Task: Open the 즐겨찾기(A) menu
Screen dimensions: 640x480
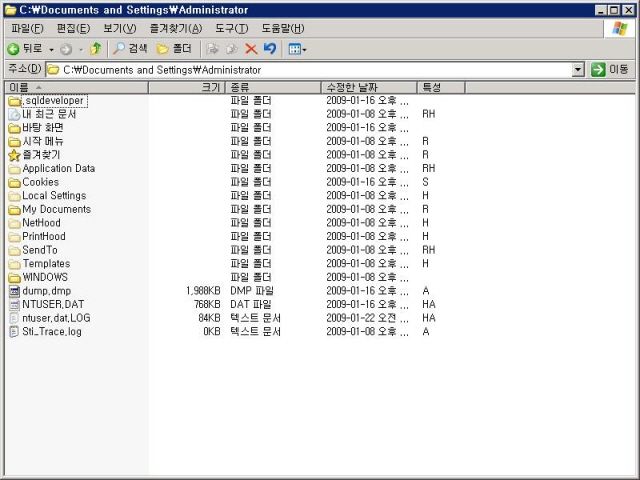Action: click(x=176, y=29)
